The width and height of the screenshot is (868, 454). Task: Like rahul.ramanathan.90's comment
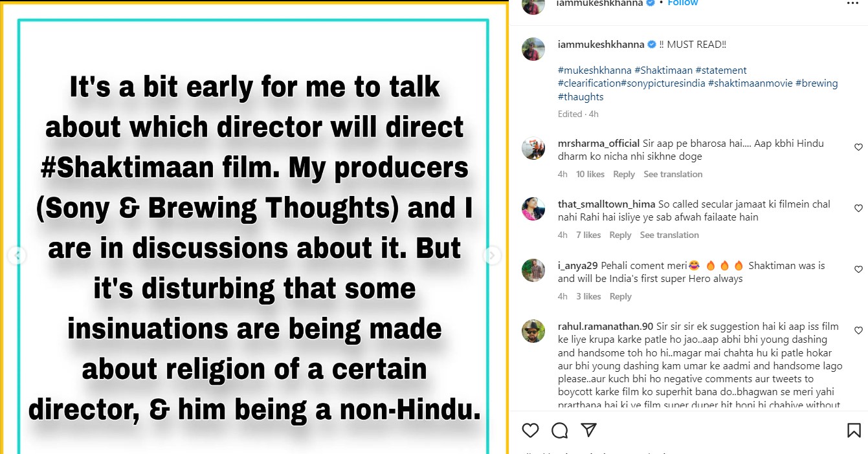[858, 330]
